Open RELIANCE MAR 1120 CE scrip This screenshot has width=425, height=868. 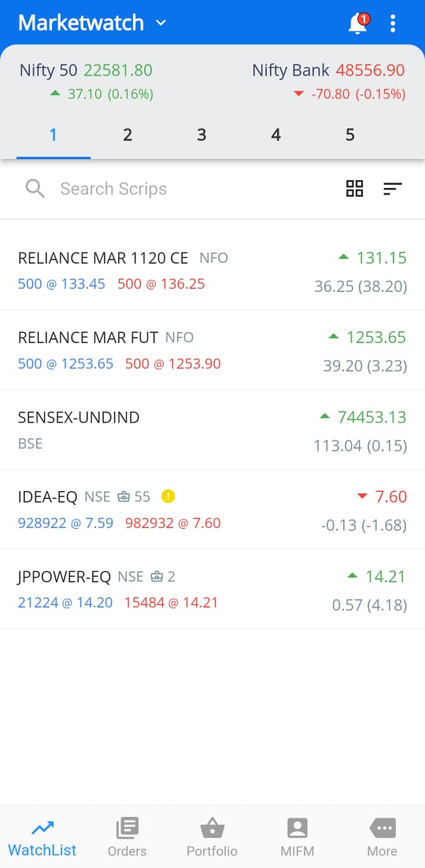click(x=213, y=271)
